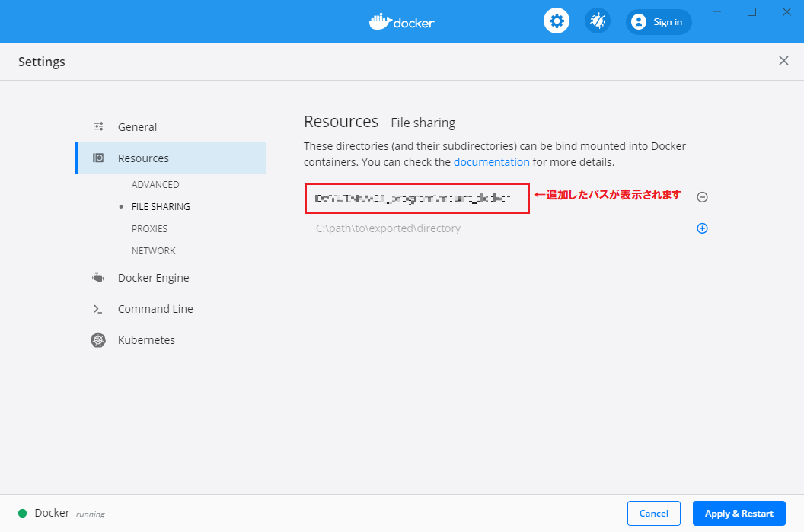Click the Resources sidebar icon
Image resolution: width=804 pixels, height=532 pixels.
tap(98, 158)
